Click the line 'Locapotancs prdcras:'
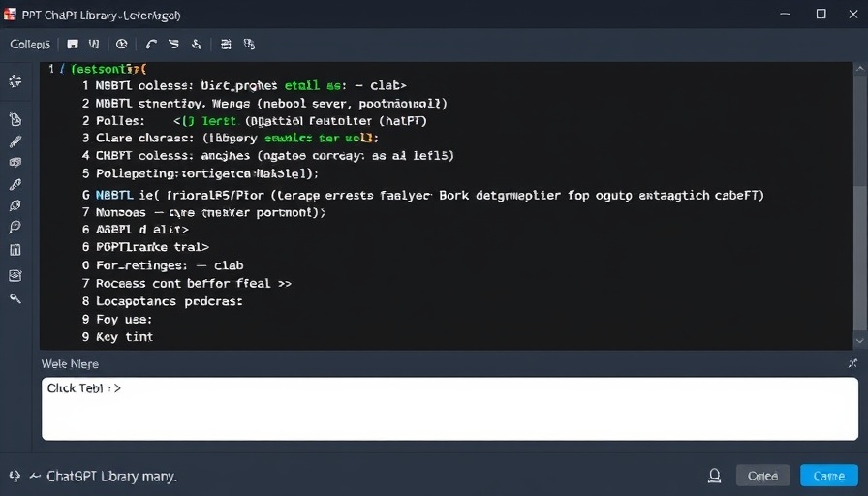The width and height of the screenshot is (868, 496). click(x=162, y=301)
